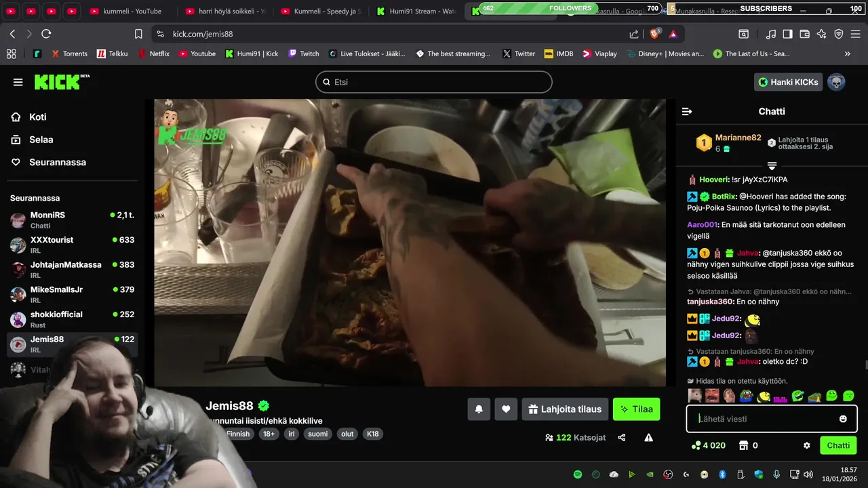Click the Etsi search field
868x488 pixels.
pyautogui.click(x=434, y=82)
